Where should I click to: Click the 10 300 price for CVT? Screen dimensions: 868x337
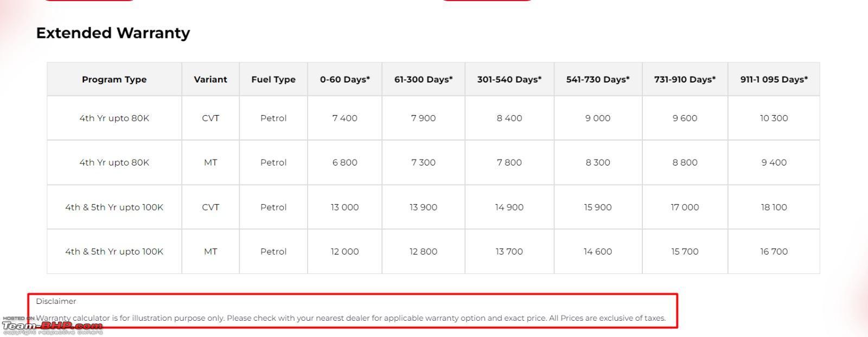(774, 118)
